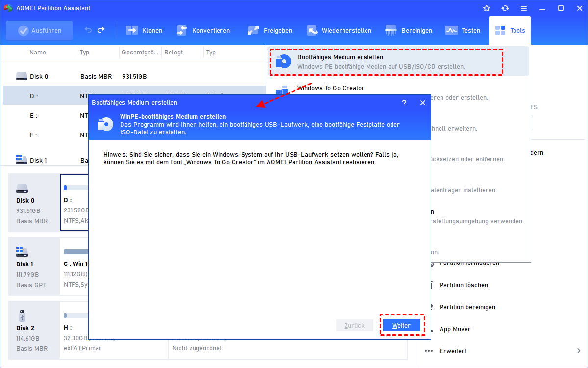Click the Testen waveform icon in toolbar
Image resolution: width=588 pixels, height=368 pixels.
451,30
